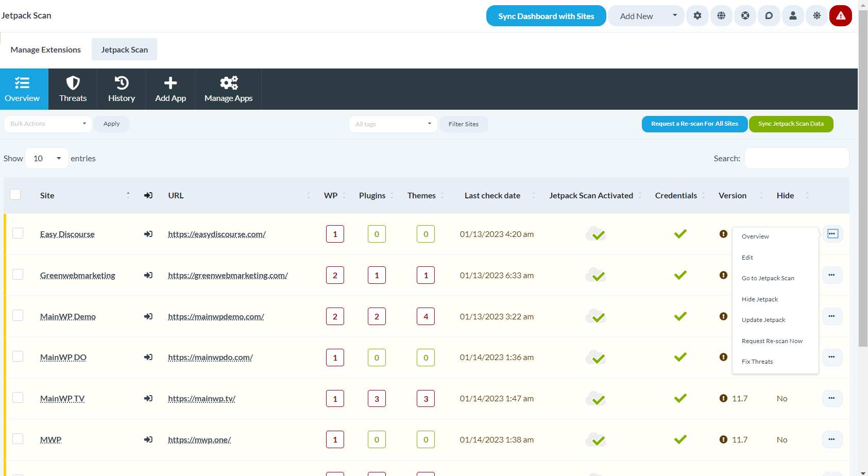Choose Update Jetpack menu item

[x=775, y=320]
